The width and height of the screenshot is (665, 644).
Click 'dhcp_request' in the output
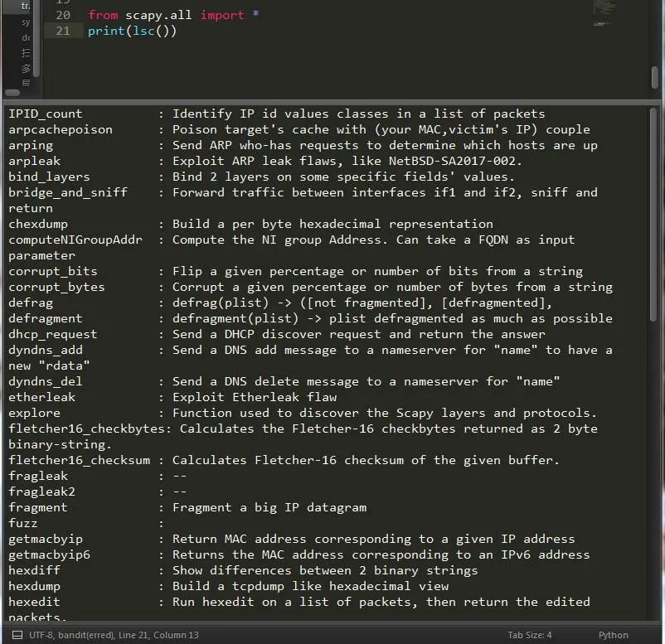53,334
